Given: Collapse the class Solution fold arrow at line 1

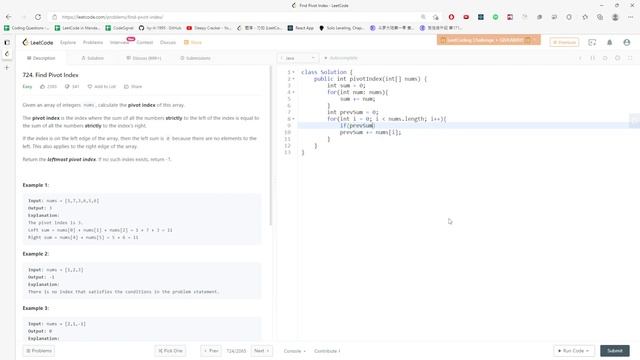Looking at the screenshot, I should (293, 72).
